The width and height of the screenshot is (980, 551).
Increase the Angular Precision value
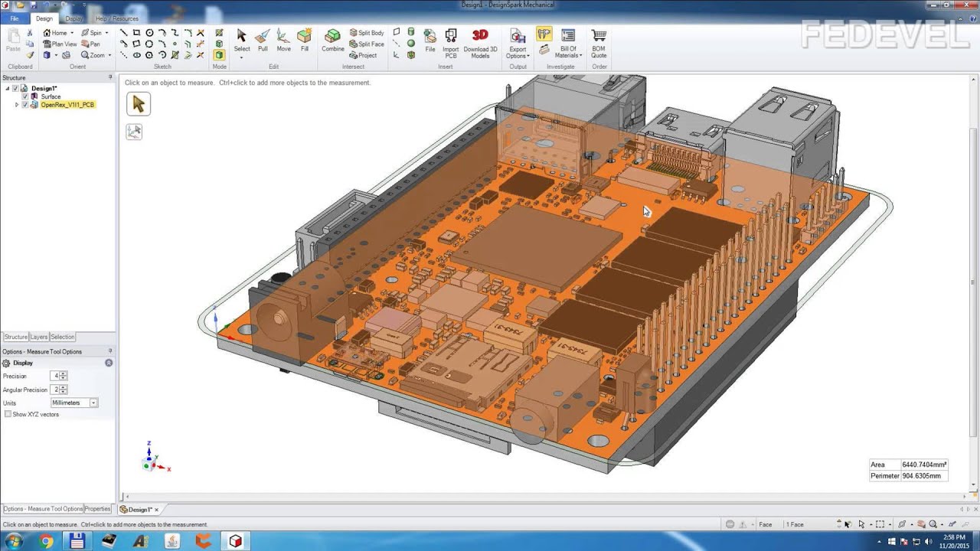(64, 388)
